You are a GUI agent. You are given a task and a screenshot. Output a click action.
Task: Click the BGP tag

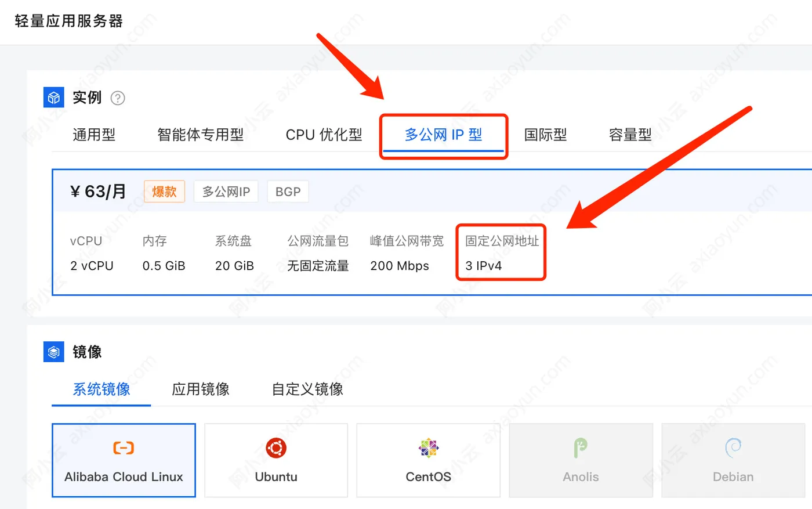(288, 192)
